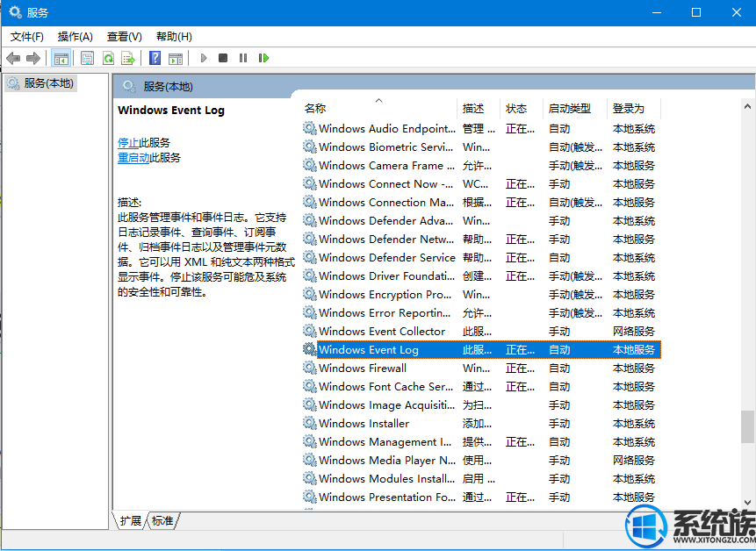Click gear icon of Windows Presentation Foundation row
This screenshot has width=756, height=551.
pyautogui.click(x=310, y=497)
